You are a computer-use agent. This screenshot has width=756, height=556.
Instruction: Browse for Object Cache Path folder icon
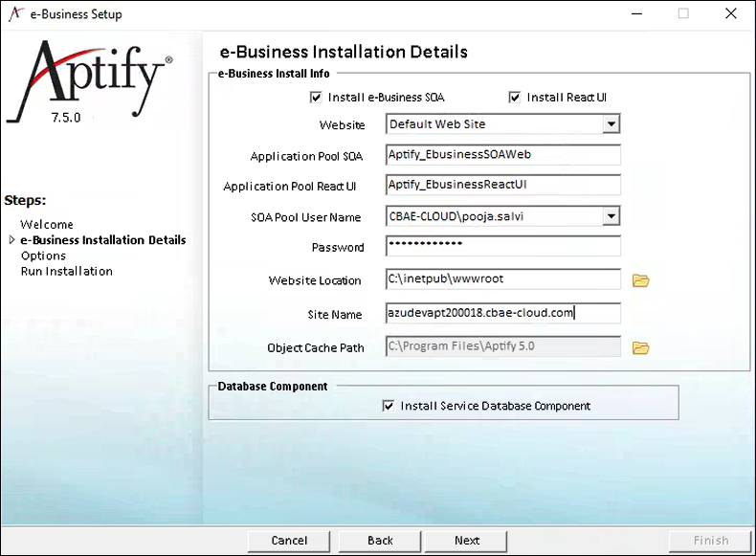tap(640, 347)
